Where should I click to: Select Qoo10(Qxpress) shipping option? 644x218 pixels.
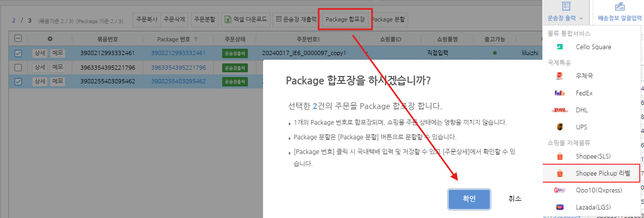pyautogui.click(x=596, y=191)
